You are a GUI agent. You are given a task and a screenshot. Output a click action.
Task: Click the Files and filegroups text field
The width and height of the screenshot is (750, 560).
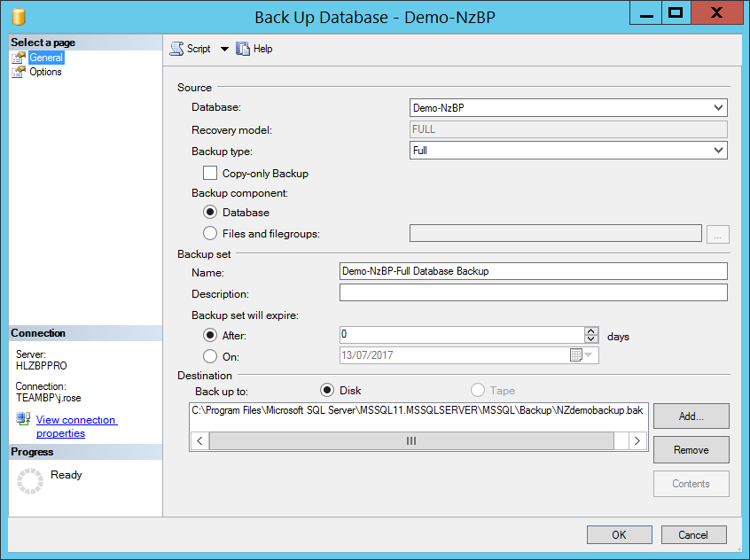[555, 233]
